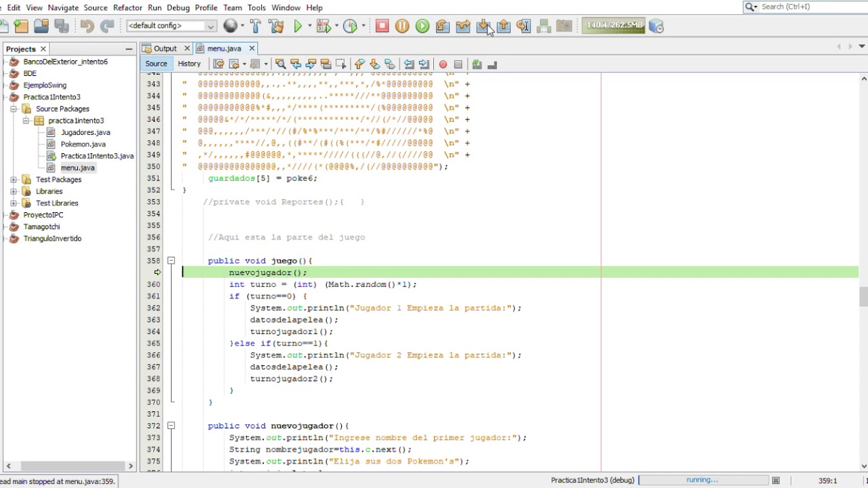868x488 pixels.
Task: Stop the debugger session with red square
Action: [x=382, y=26]
